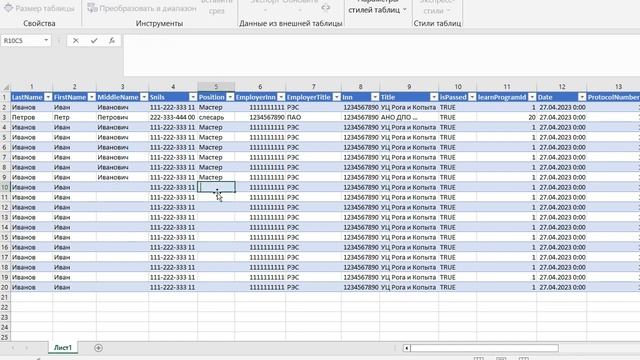Screen dimensions: 640x360
Task: Click EmployerInn cell '1234567890' in row 3
Action: pos(260,117)
